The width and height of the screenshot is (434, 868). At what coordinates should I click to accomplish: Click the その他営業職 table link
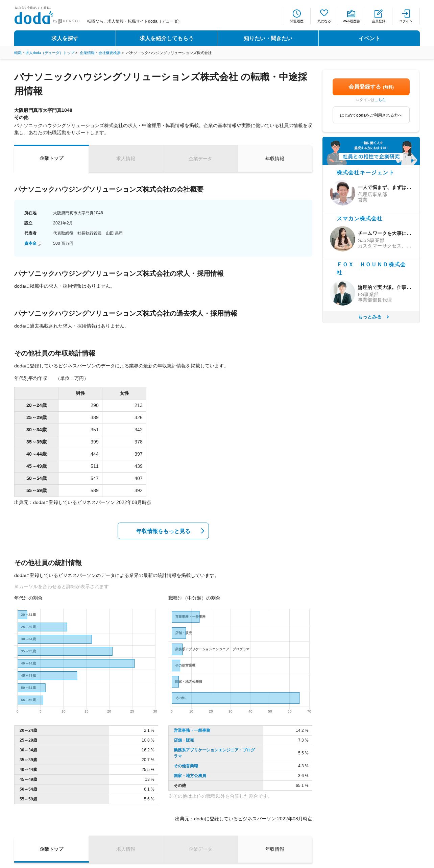(186, 766)
